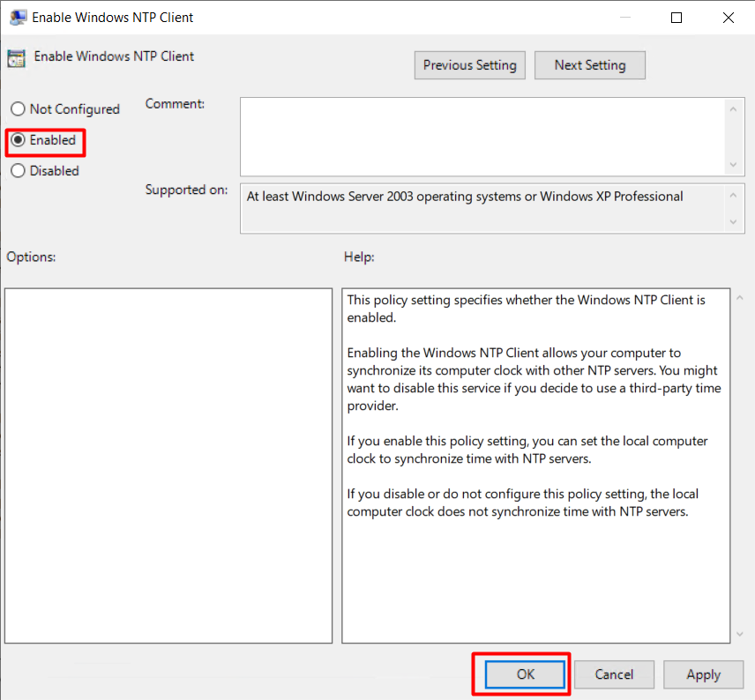Minimize the dialog window

tap(625, 18)
